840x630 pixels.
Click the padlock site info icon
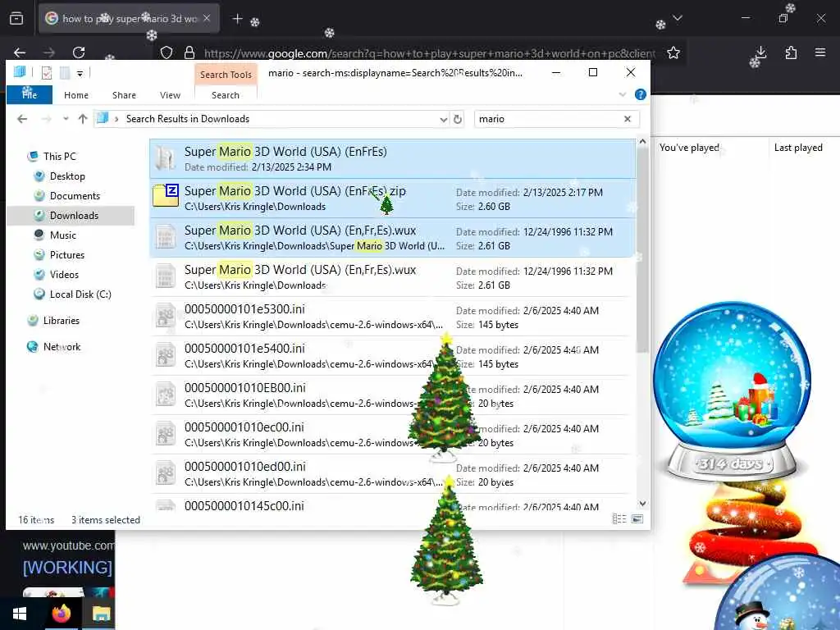pyautogui.click(x=189, y=52)
